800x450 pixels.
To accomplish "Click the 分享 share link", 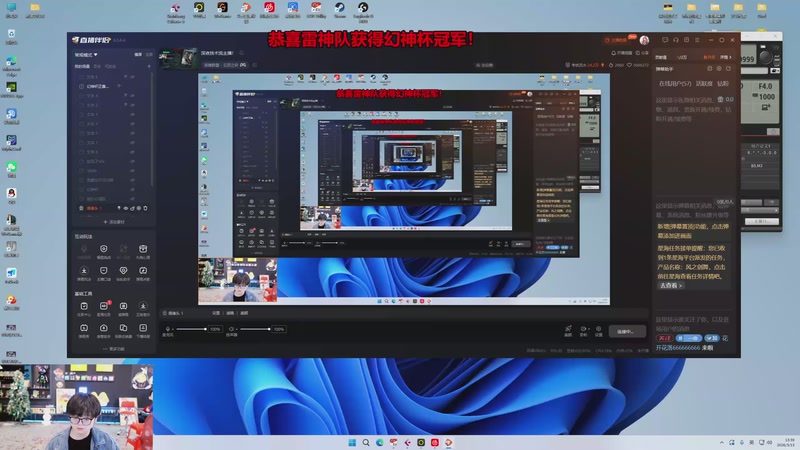I will [642, 53].
